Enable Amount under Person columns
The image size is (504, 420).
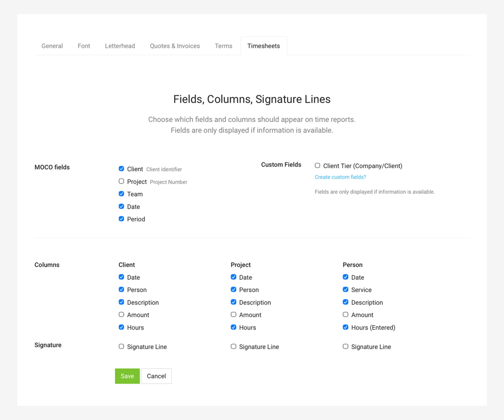[346, 315]
